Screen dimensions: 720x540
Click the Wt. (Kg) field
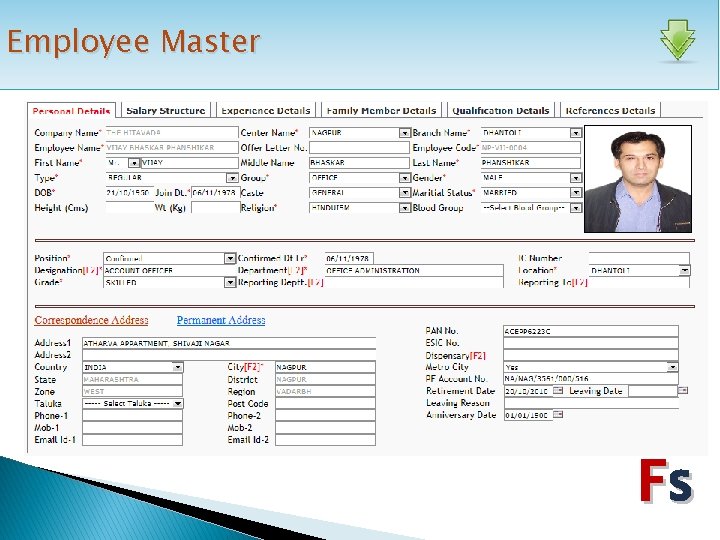coord(215,208)
